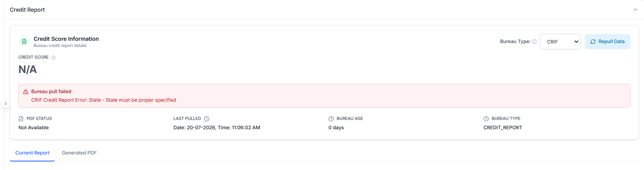Click the Credit Report section header
644x170 pixels.
27,10
